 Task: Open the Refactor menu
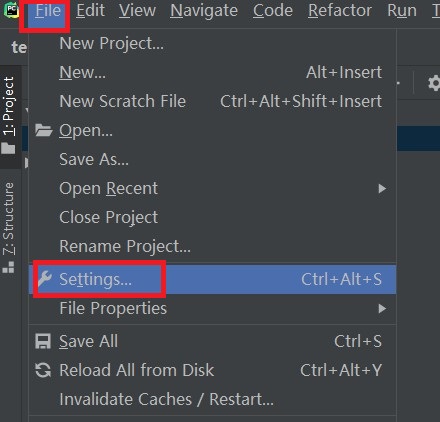pos(340,11)
